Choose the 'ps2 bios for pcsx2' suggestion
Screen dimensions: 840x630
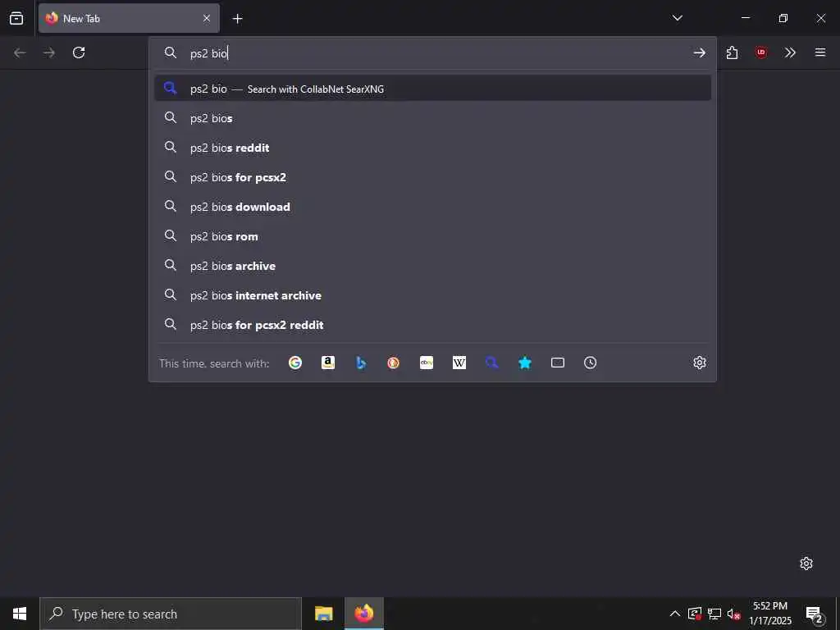coord(433,177)
